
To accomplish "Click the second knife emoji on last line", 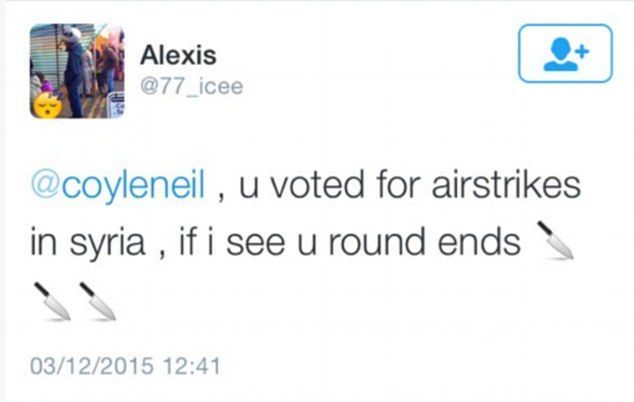I will [x=98, y=302].
